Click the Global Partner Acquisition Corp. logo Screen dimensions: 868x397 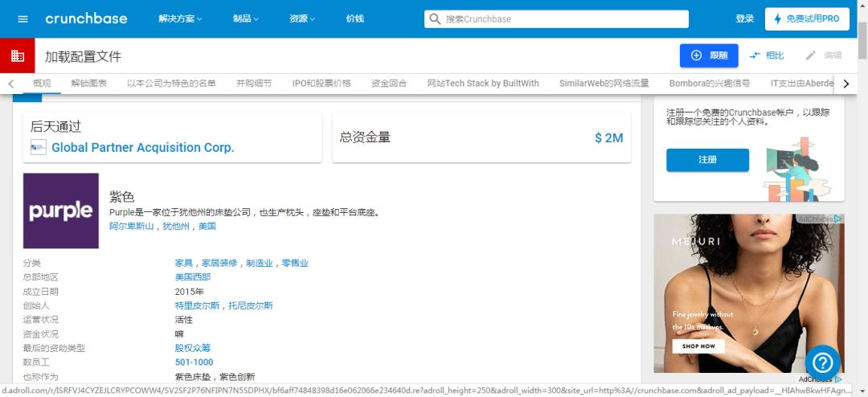39,147
